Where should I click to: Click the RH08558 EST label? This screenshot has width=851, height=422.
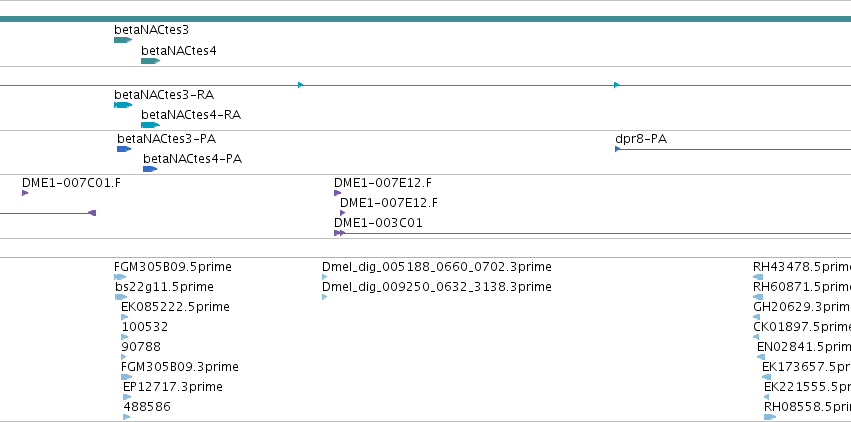click(807, 407)
